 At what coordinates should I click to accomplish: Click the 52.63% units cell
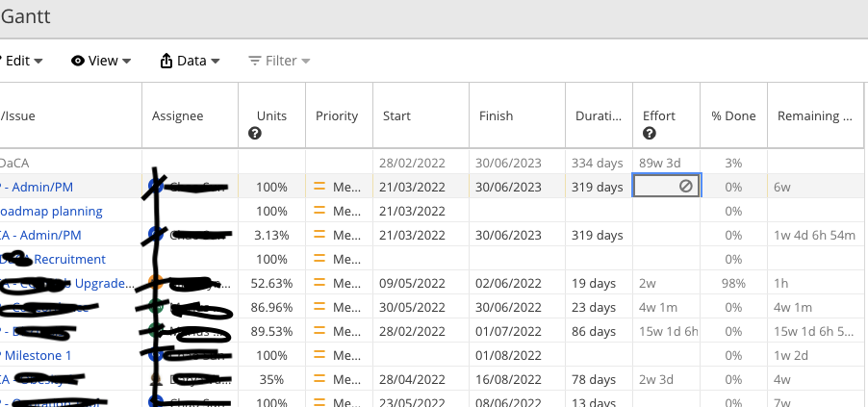pos(271,284)
